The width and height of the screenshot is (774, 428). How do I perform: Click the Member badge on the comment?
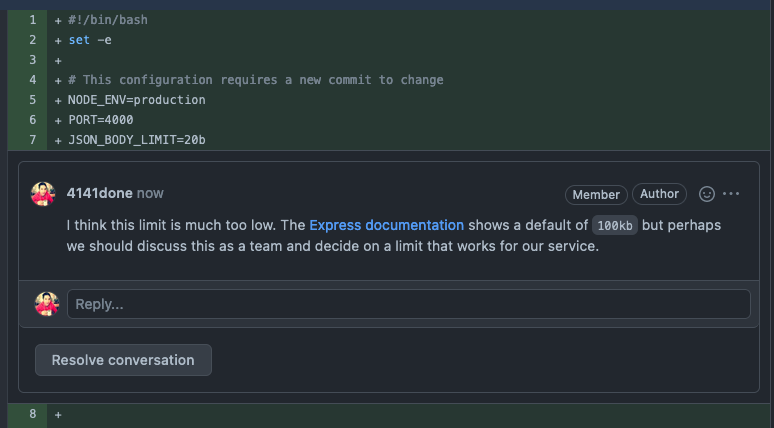[596, 195]
